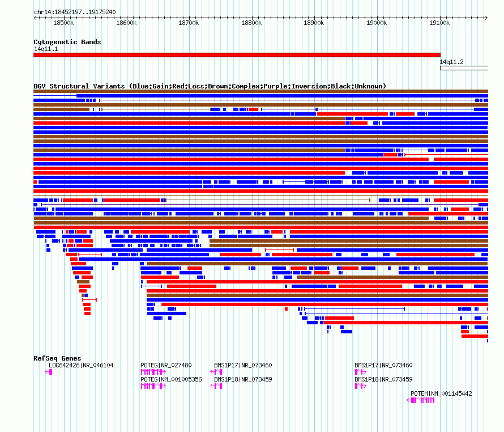
Task: Select the POTEG NR_027480 gene glyph
Action: click(x=153, y=372)
